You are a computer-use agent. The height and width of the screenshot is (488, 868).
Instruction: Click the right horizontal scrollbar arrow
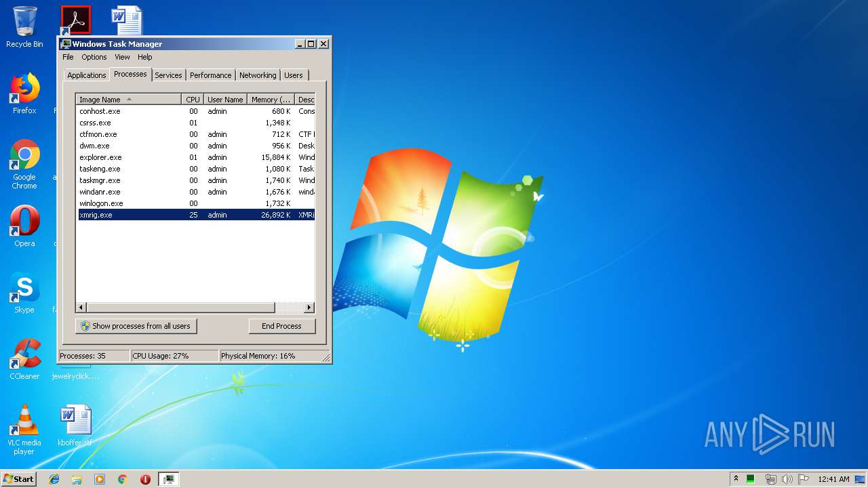(309, 308)
